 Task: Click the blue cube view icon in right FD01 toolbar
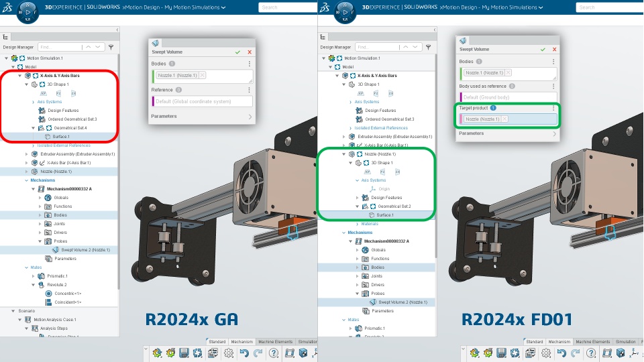pos(621,353)
